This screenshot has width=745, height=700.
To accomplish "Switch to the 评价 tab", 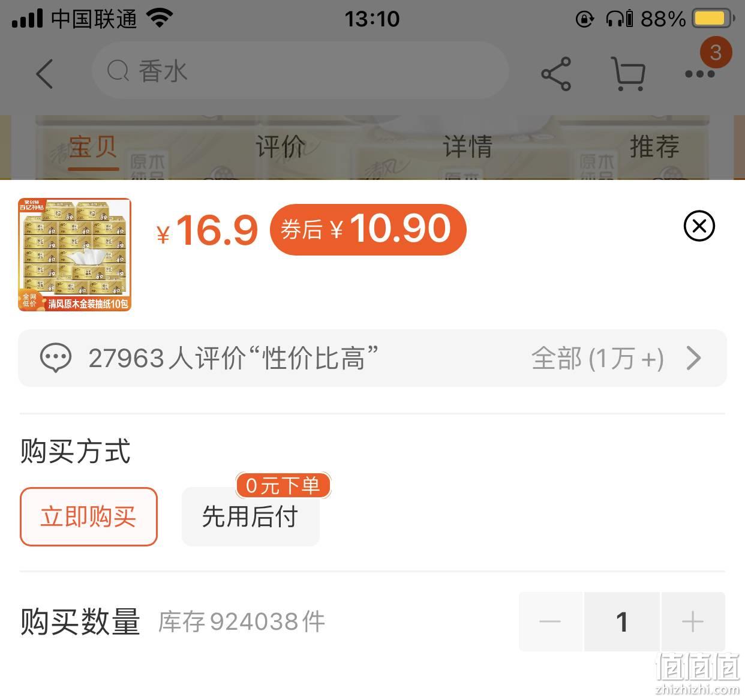I will click(281, 146).
